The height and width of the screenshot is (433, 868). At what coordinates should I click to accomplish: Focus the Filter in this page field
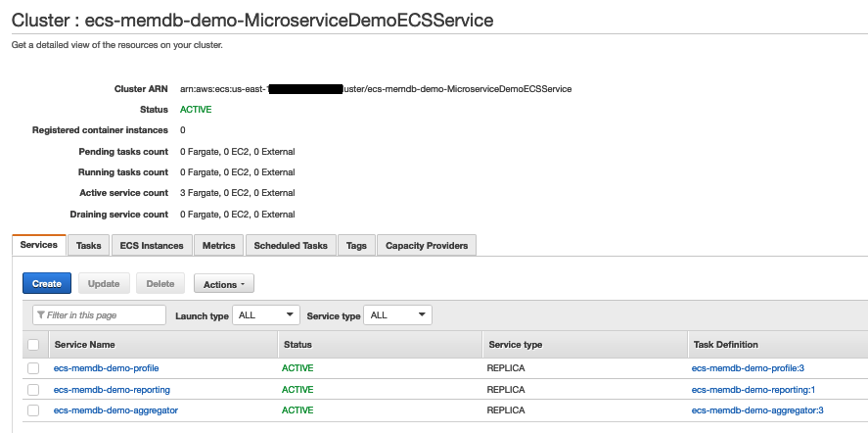99,314
